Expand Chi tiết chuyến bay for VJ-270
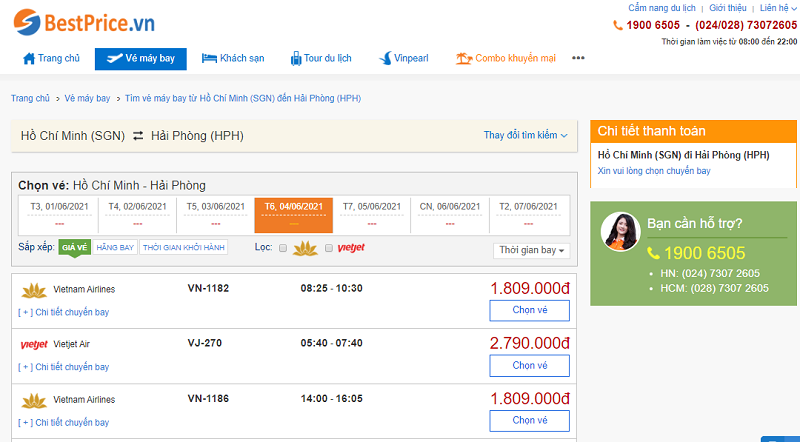Viewport: 800px width, 442px height. point(64,366)
